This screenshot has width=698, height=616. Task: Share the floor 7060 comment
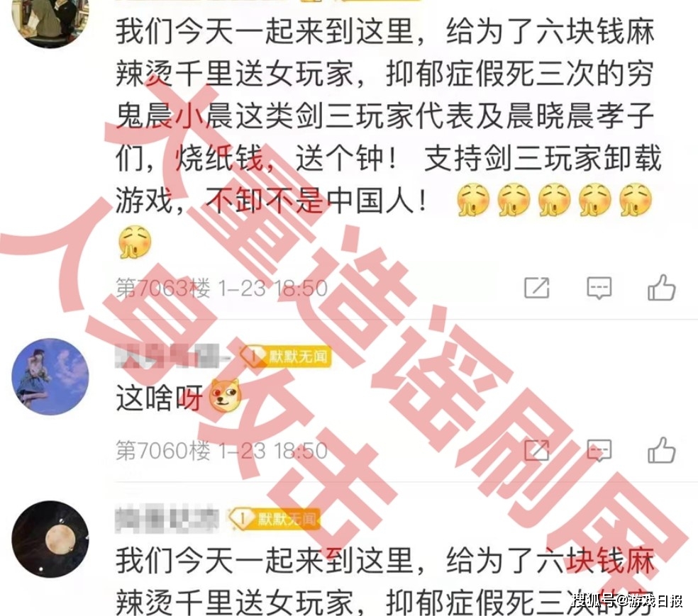[537, 449]
